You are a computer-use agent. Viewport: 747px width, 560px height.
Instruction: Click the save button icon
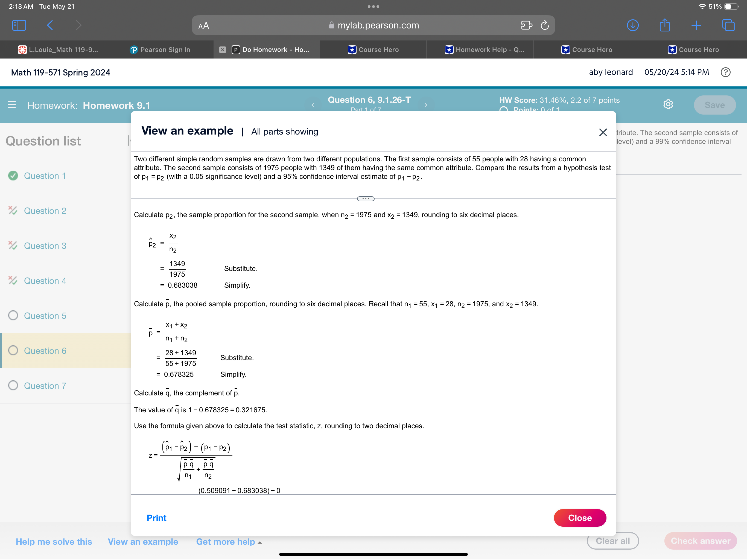coord(714,105)
